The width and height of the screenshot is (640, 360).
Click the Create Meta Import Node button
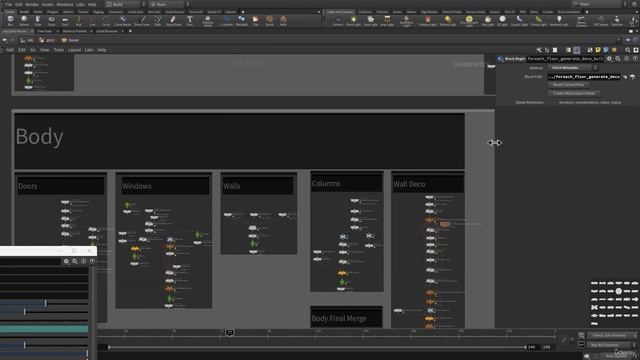click(574, 93)
